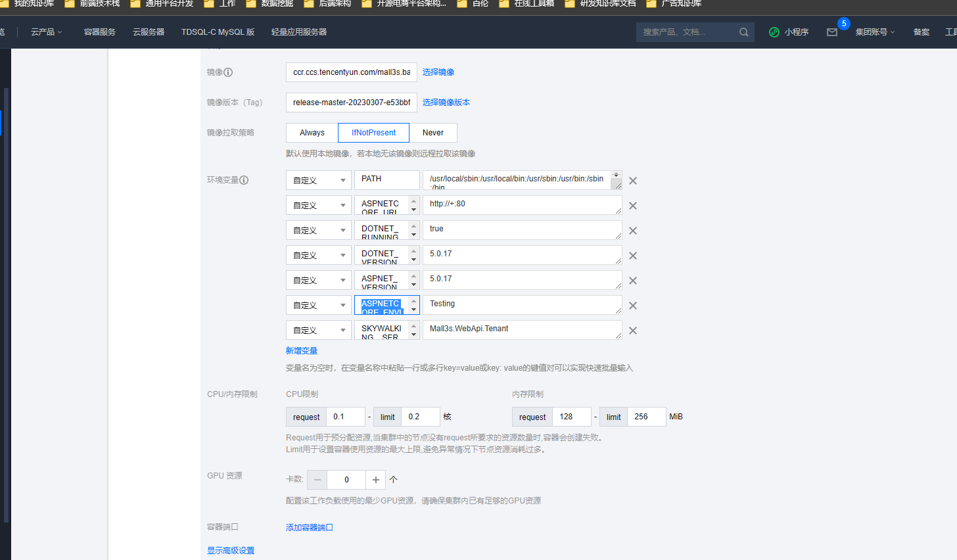Click 显示高级设置 to show advanced settings
The height and width of the screenshot is (560, 957).
[x=231, y=551]
